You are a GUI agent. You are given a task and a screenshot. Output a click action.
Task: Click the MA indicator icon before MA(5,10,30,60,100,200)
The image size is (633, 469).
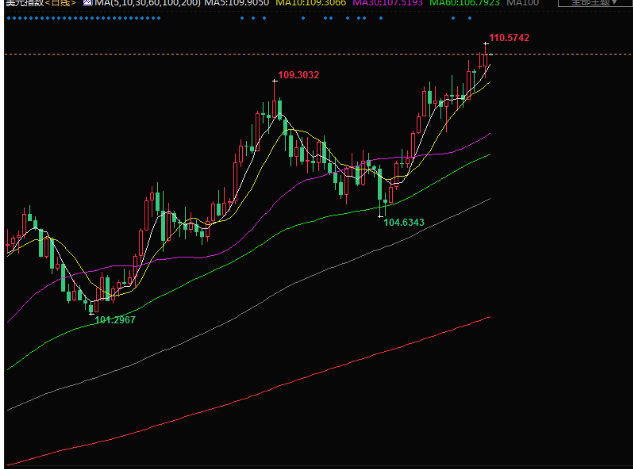pyautogui.click(x=87, y=2)
